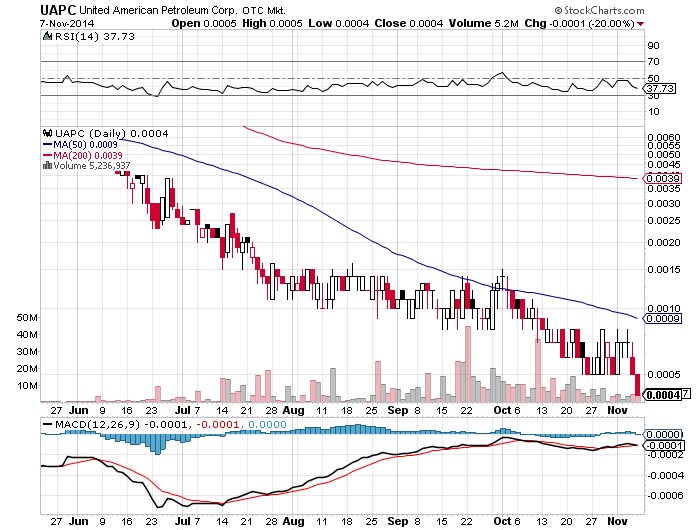Click the Close 0.0004 value
Viewport: 700px width, 530px height.
[x=408, y=24]
